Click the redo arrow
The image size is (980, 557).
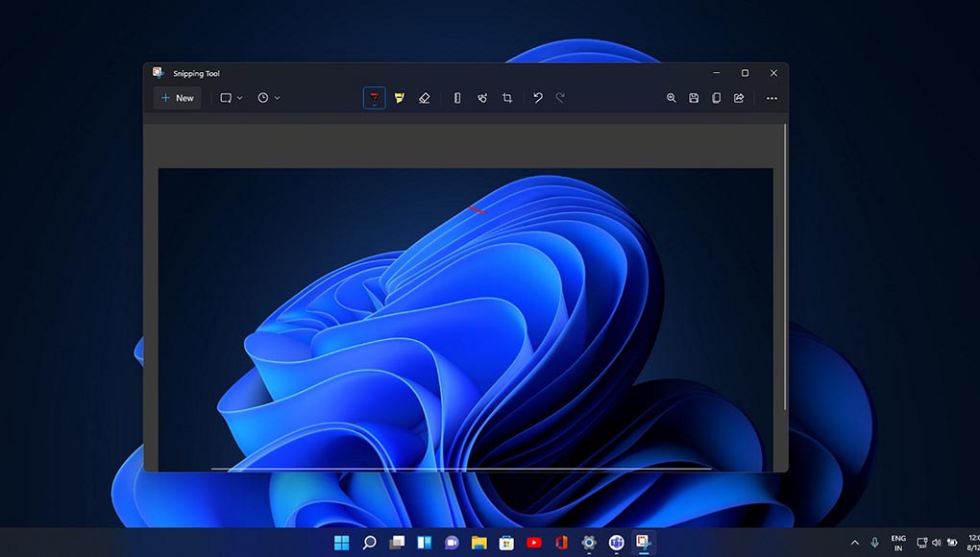(x=561, y=98)
